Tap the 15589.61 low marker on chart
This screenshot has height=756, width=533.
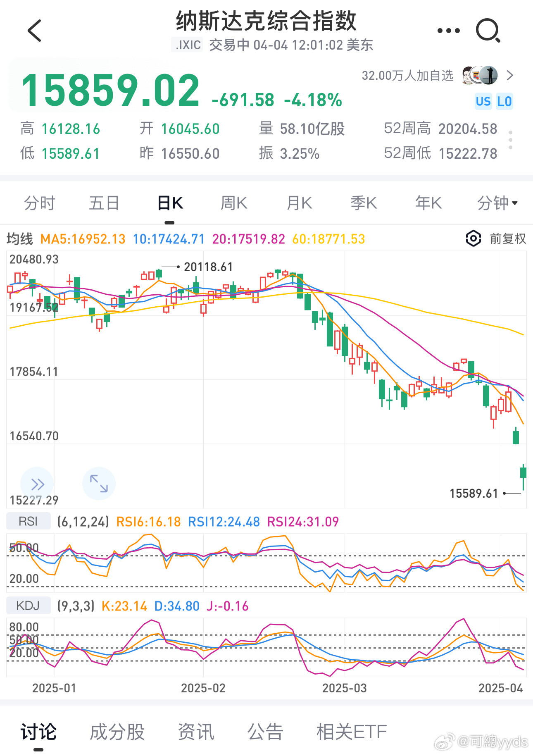pos(474,494)
